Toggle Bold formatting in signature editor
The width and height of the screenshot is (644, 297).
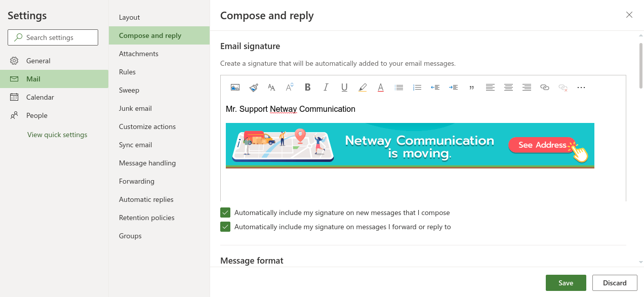point(307,88)
